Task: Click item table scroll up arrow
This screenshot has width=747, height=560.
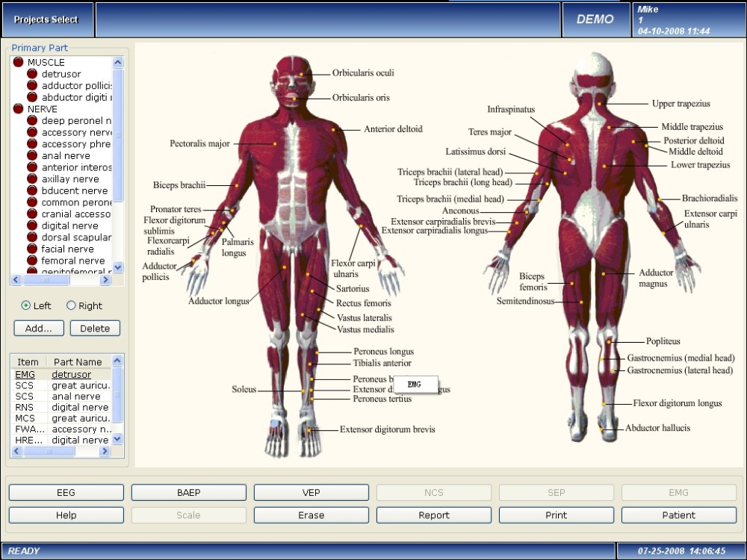Action: (117, 361)
